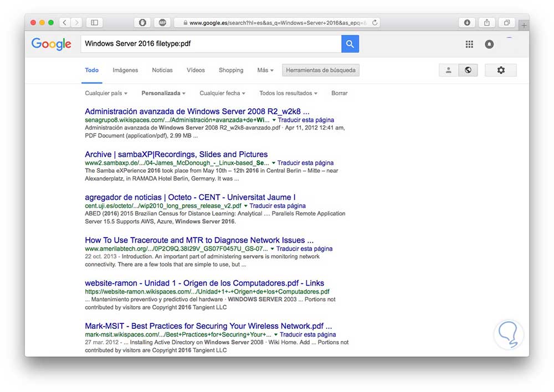Open How To Use Traceroute result
Image resolution: width=554 pixels, height=392 pixels.
(199, 240)
